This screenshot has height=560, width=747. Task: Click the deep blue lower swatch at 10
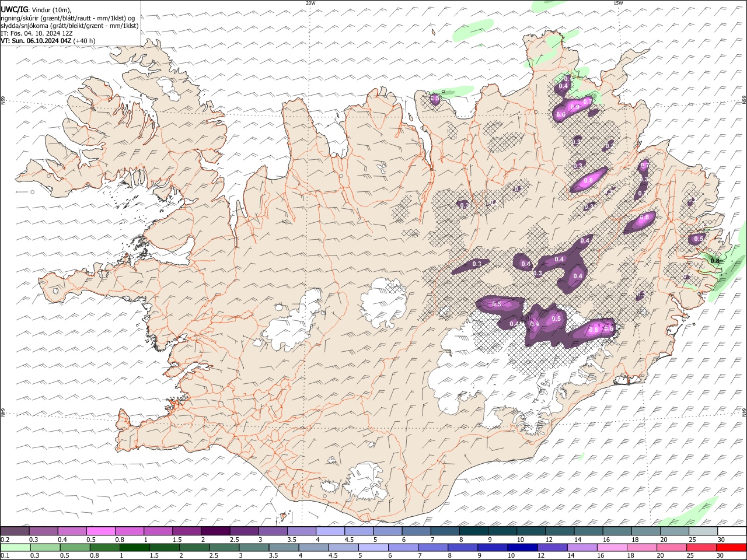[x=522, y=548]
